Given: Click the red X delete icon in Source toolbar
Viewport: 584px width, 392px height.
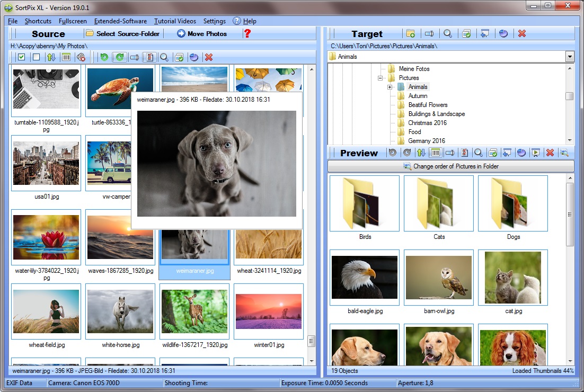Looking at the screenshot, I should click(209, 57).
